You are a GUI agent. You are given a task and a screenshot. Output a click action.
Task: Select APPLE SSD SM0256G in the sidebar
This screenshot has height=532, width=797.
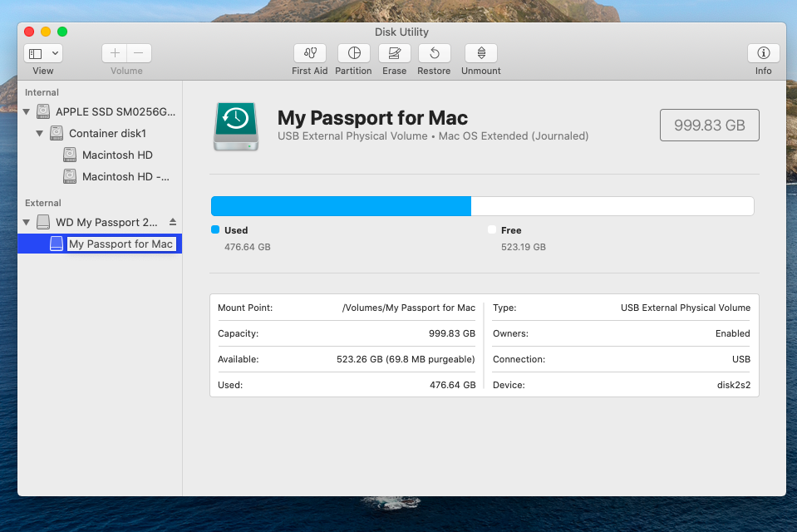[x=116, y=111]
